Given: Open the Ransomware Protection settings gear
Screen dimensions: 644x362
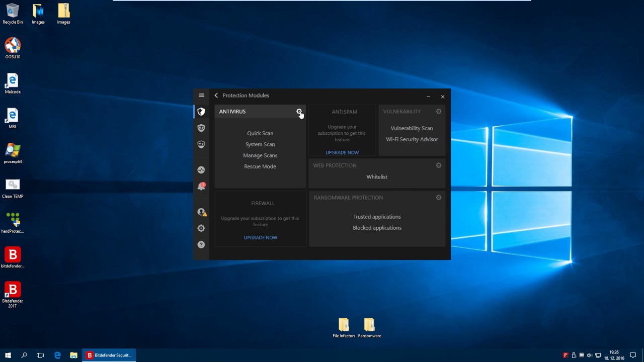Looking at the screenshot, I should 438,197.
